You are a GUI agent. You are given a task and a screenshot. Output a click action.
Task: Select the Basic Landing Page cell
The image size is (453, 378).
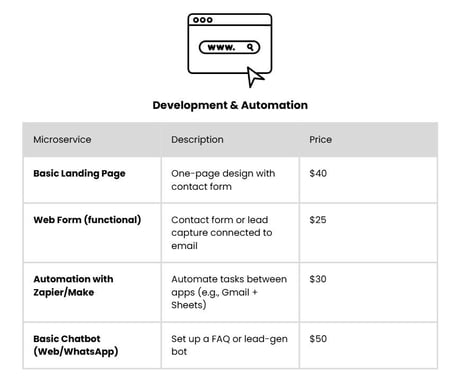tap(92, 180)
